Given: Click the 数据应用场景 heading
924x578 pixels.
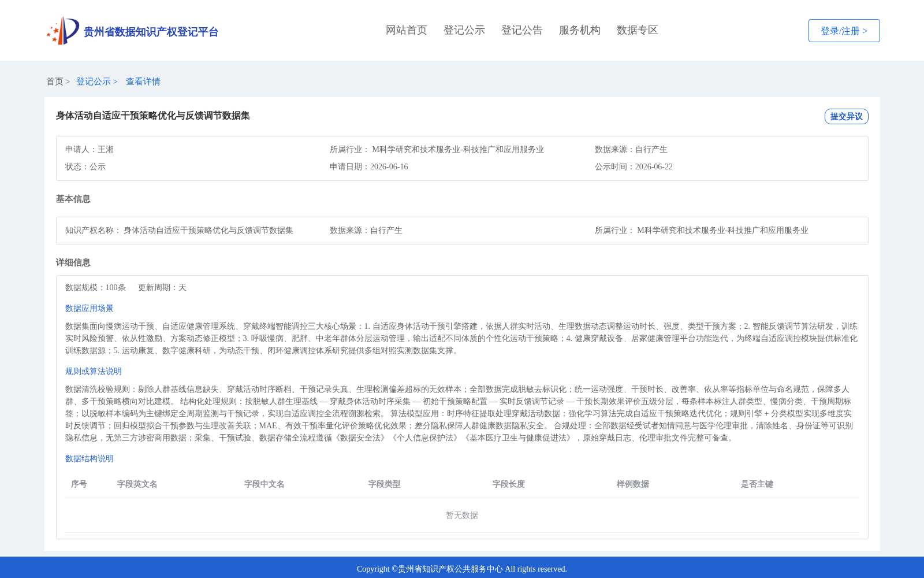Looking at the screenshot, I should [90, 308].
